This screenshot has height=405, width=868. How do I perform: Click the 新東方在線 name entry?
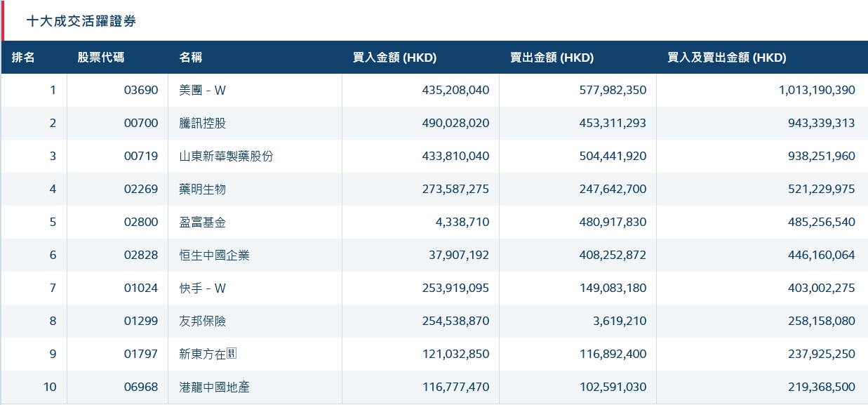pyautogui.click(x=208, y=354)
